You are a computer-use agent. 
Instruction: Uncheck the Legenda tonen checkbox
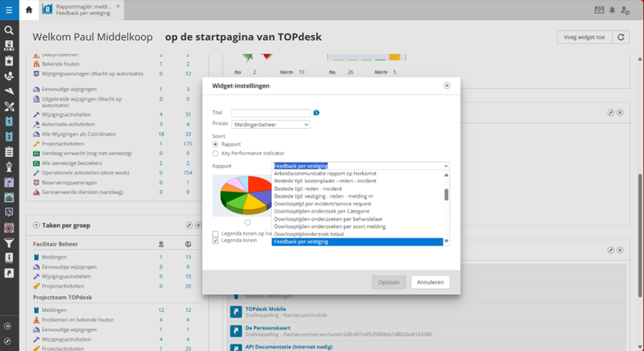(215, 241)
